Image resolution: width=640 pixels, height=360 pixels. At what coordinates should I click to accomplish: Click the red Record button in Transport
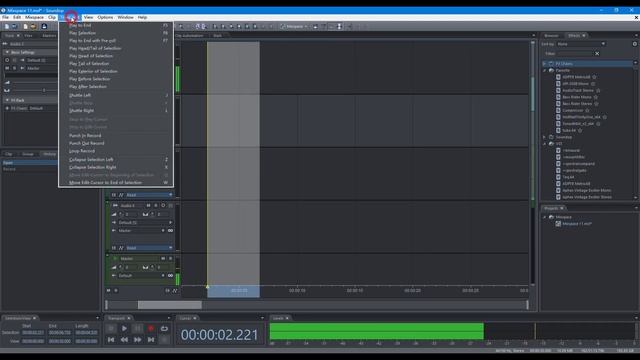(x=151, y=328)
